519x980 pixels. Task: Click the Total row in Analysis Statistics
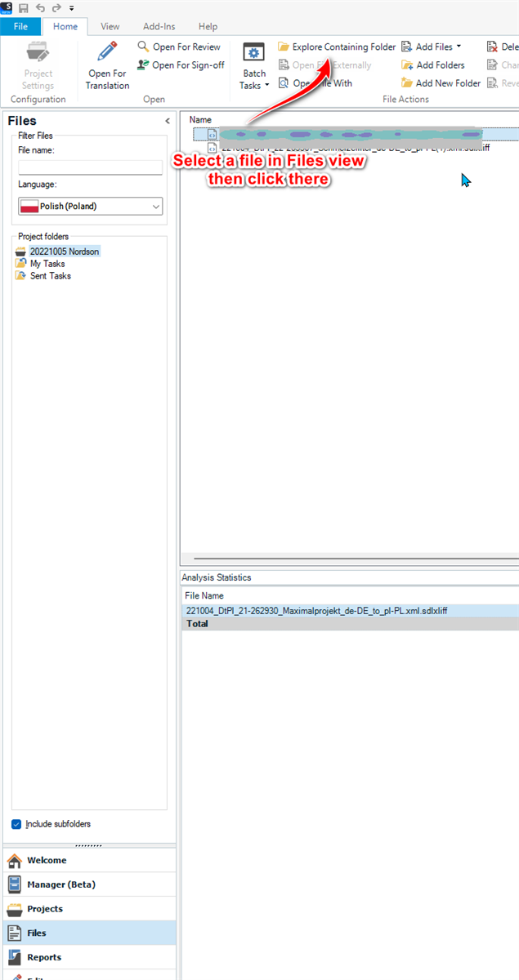coord(350,624)
